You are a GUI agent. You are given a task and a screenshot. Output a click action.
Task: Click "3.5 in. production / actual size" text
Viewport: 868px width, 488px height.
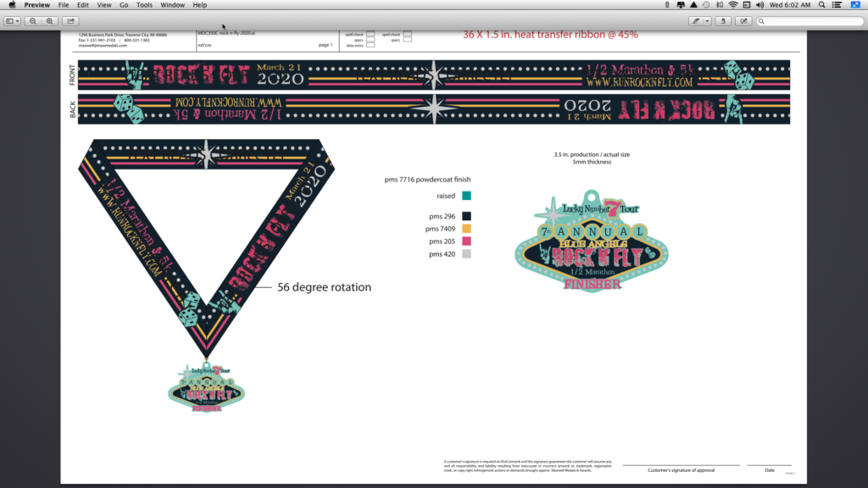pyautogui.click(x=592, y=154)
